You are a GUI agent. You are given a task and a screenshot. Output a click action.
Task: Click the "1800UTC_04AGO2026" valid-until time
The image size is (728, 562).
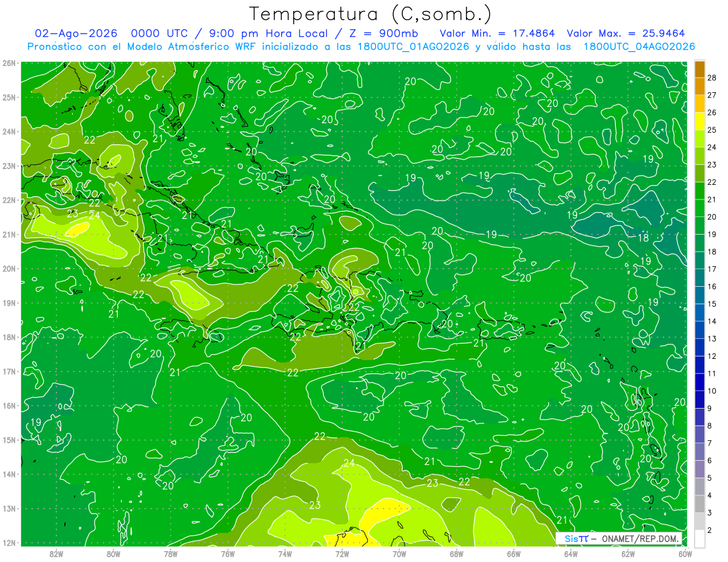639,47
